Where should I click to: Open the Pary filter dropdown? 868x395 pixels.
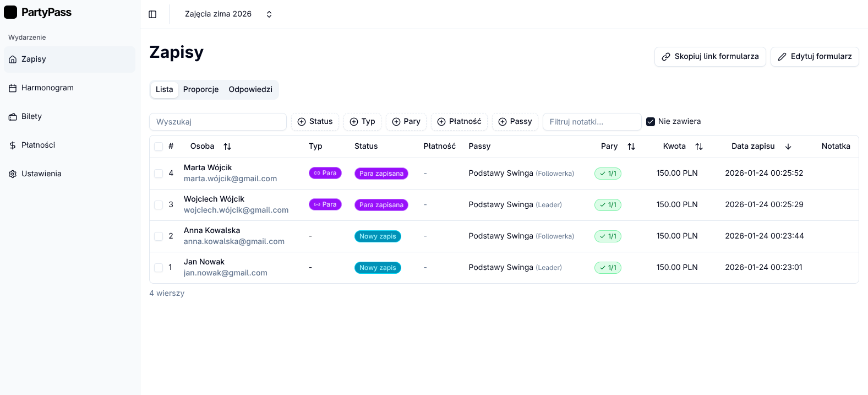point(406,122)
